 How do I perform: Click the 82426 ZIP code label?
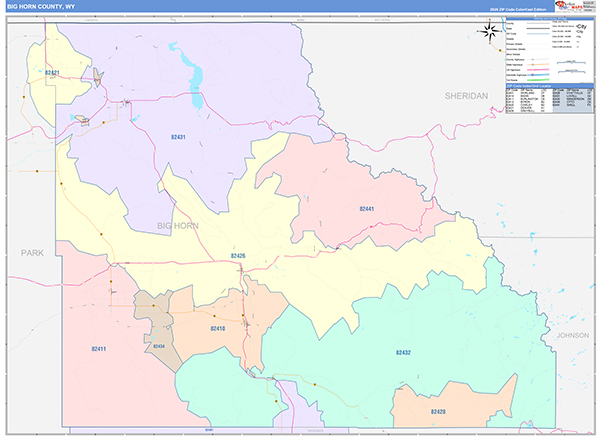tap(238, 256)
